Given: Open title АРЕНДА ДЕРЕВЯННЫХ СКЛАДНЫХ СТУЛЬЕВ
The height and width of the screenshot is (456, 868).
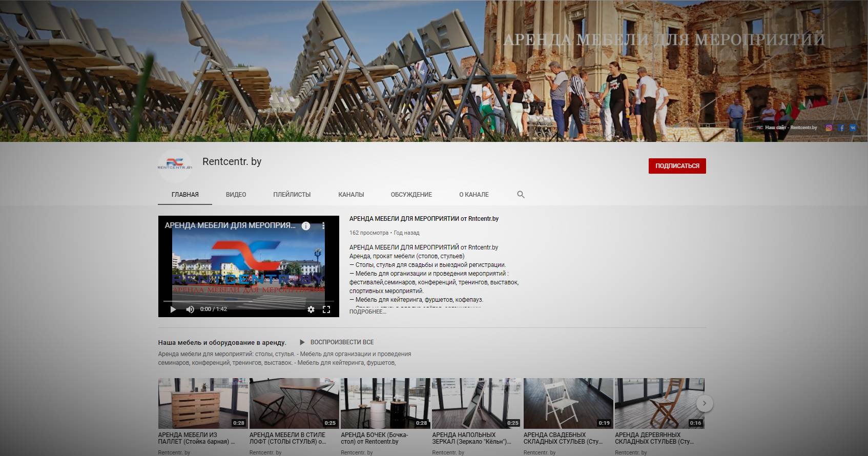Looking at the screenshot, I should [654, 438].
